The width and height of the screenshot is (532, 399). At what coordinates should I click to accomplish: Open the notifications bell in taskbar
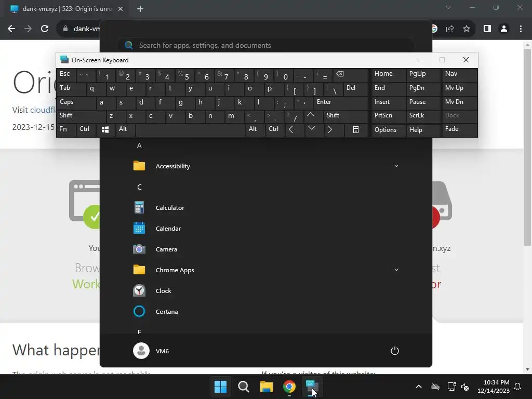(518, 387)
